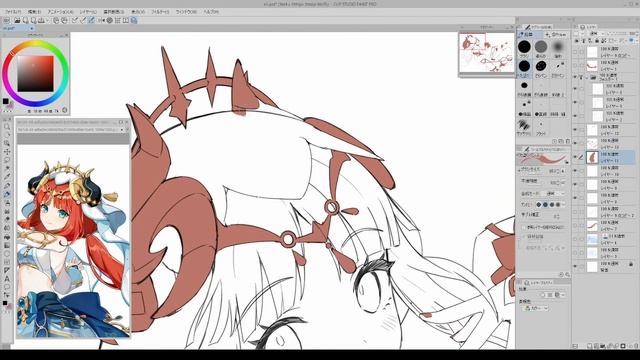Select the Figure tool
Viewport: 640px width, 360px height.
(7, 253)
